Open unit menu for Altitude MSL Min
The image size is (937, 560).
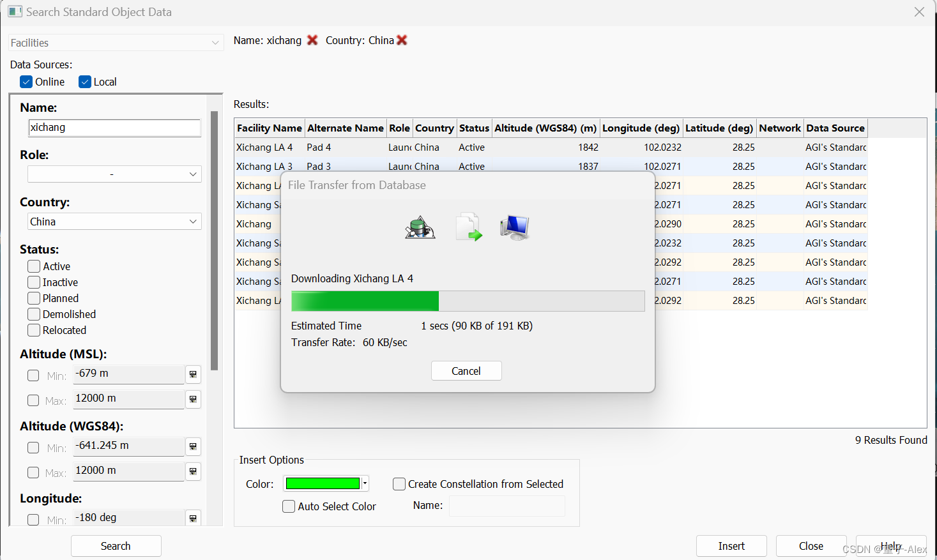tap(193, 374)
